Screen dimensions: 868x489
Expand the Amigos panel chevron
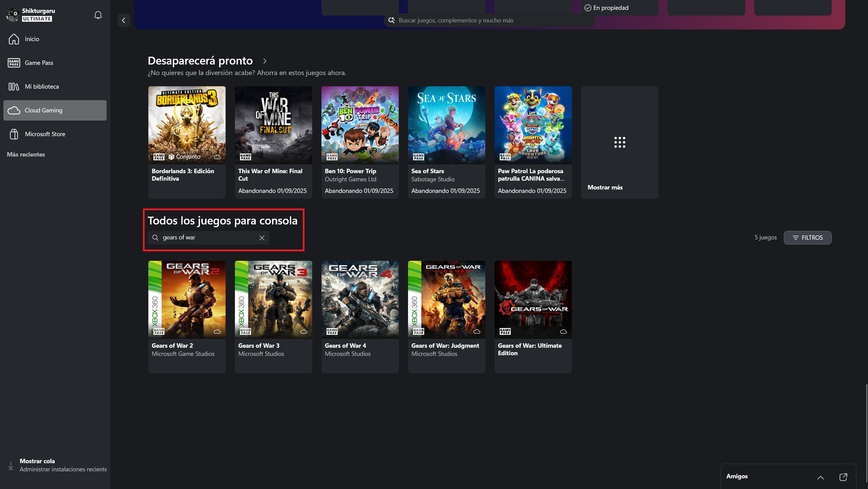(820, 477)
